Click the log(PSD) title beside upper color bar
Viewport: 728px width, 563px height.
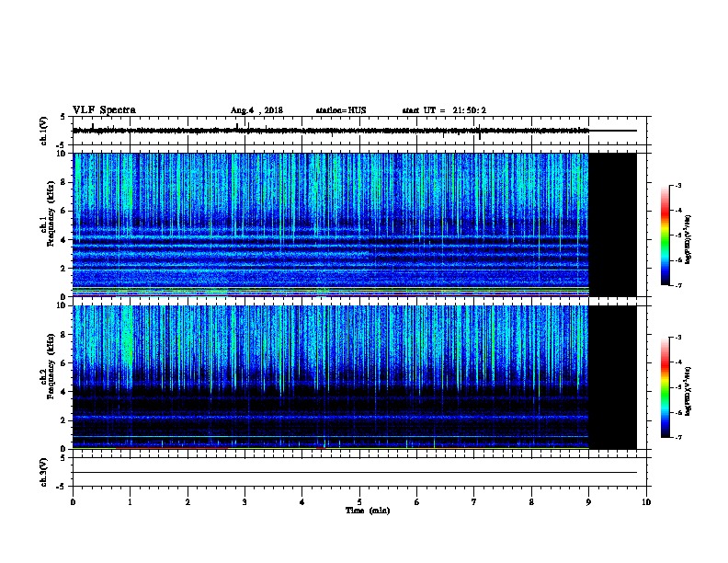pos(688,239)
